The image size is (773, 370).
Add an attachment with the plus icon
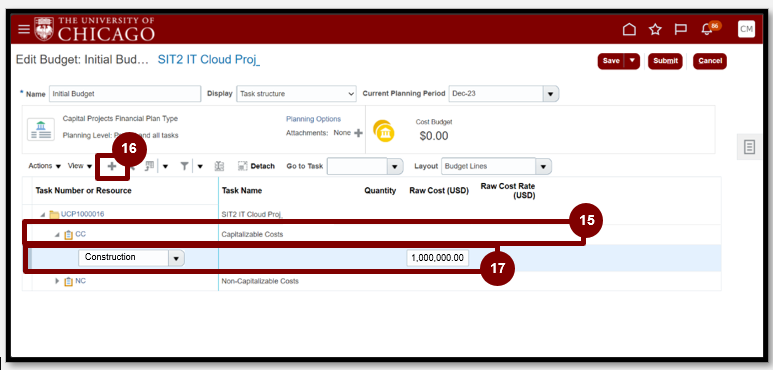pyautogui.click(x=358, y=133)
